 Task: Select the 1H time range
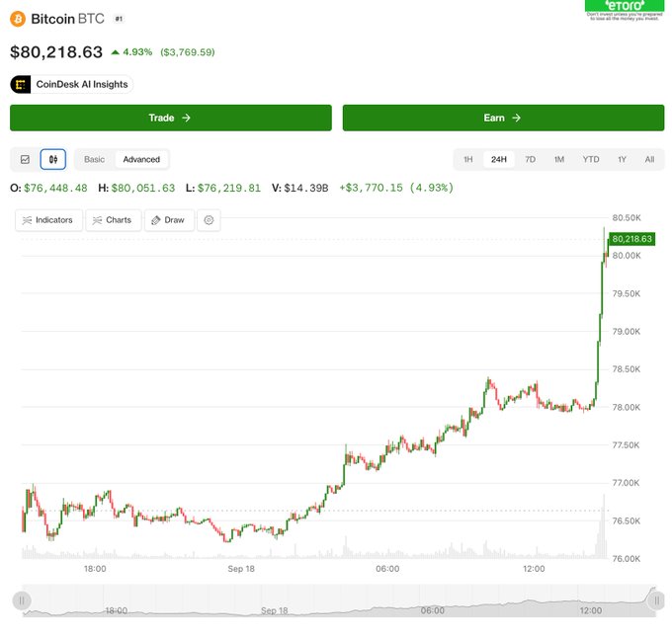468,159
